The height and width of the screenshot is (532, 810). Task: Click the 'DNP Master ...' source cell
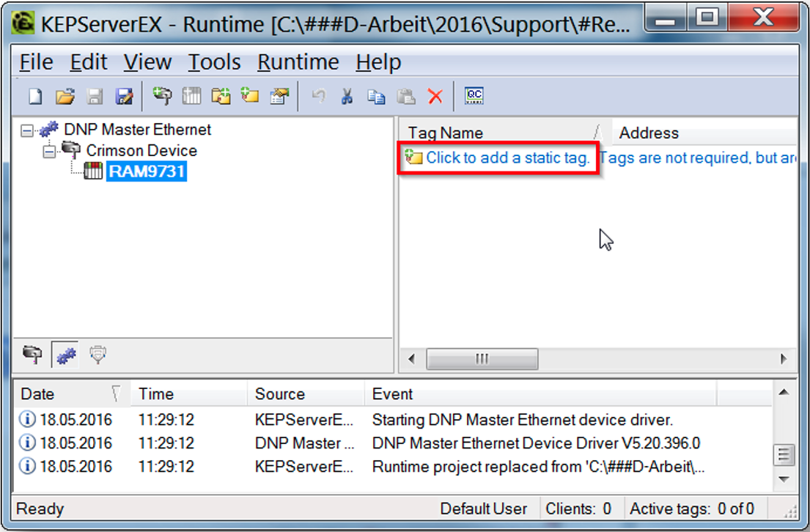click(305, 443)
